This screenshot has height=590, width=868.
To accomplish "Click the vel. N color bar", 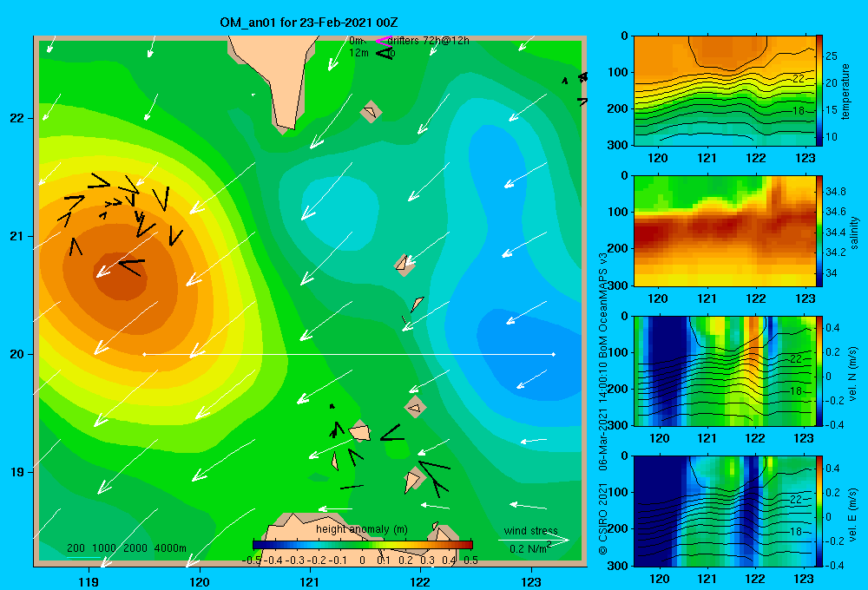I will (819, 370).
